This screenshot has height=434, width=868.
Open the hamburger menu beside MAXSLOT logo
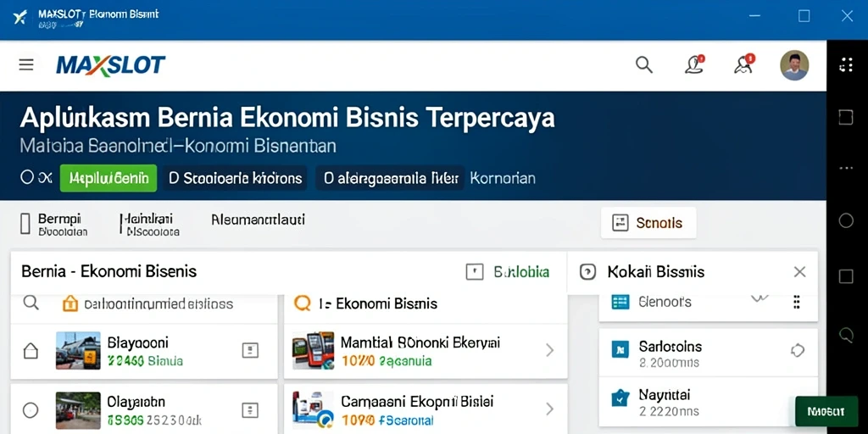[26, 65]
